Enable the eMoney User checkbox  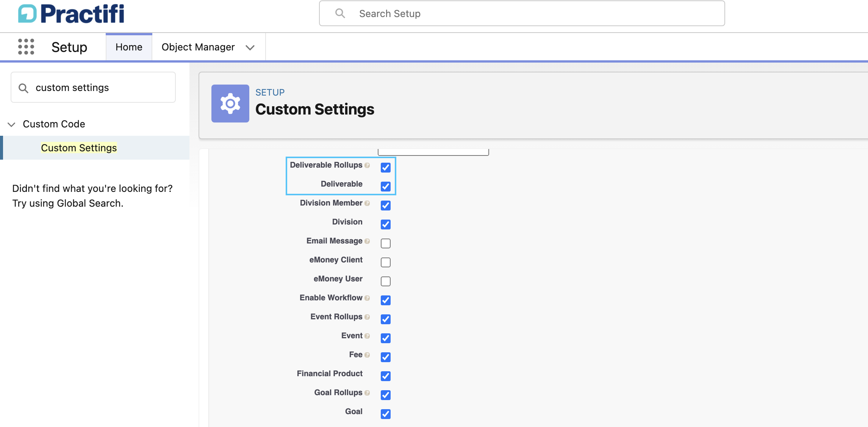pyautogui.click(x=386, y=281)
